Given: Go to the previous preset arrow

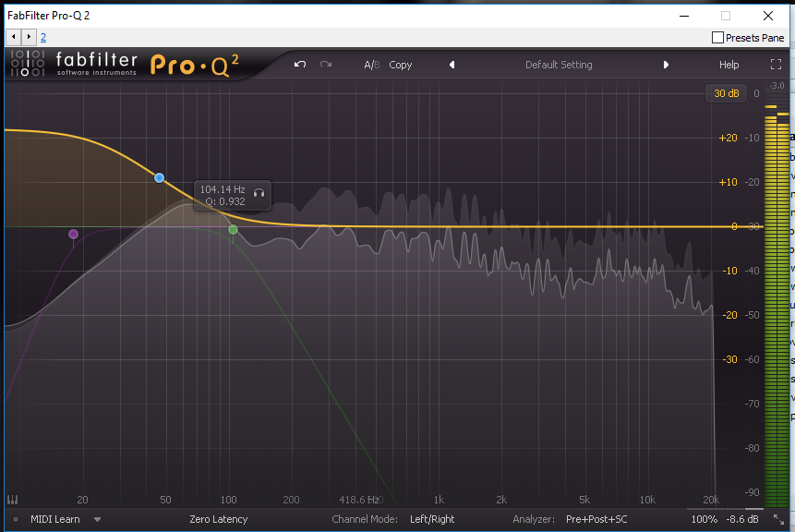Looking at the screenshot, I should click(x=452, y=65).
